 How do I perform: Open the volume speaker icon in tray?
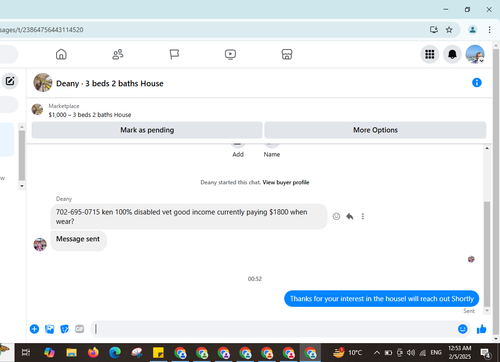coord(411,352)
